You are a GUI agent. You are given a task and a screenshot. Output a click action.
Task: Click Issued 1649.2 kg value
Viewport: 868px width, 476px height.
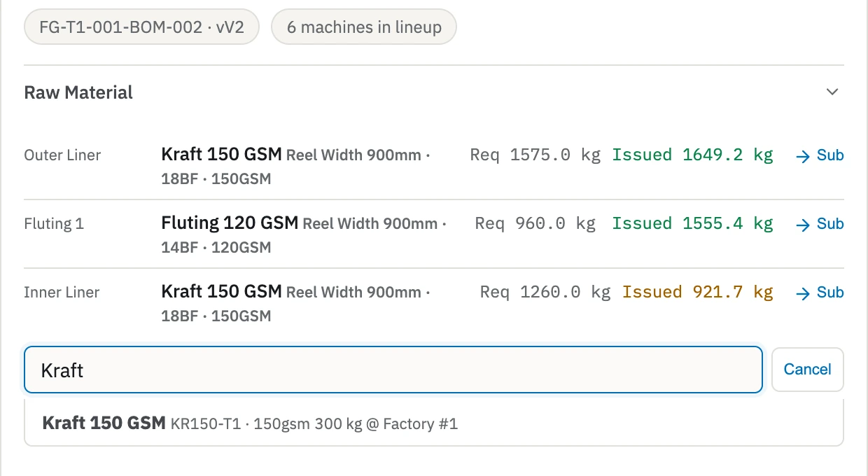coord(693,155)
